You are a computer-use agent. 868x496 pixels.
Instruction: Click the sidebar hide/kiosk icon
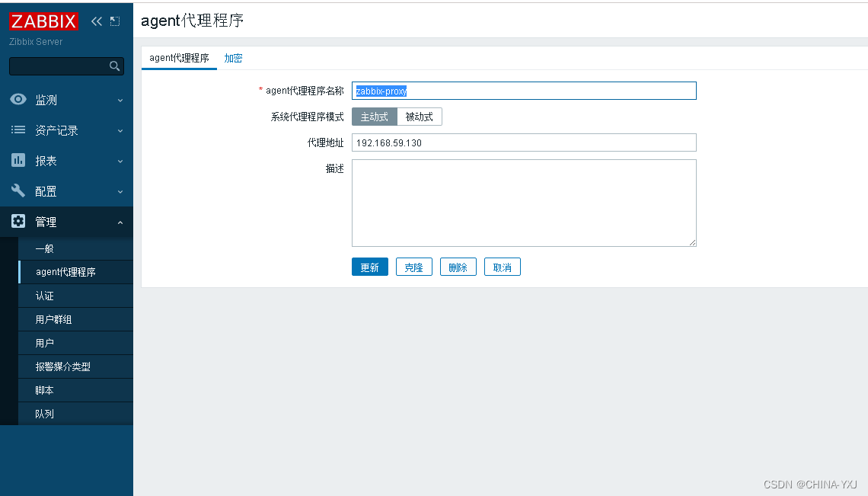pos(114,21)
